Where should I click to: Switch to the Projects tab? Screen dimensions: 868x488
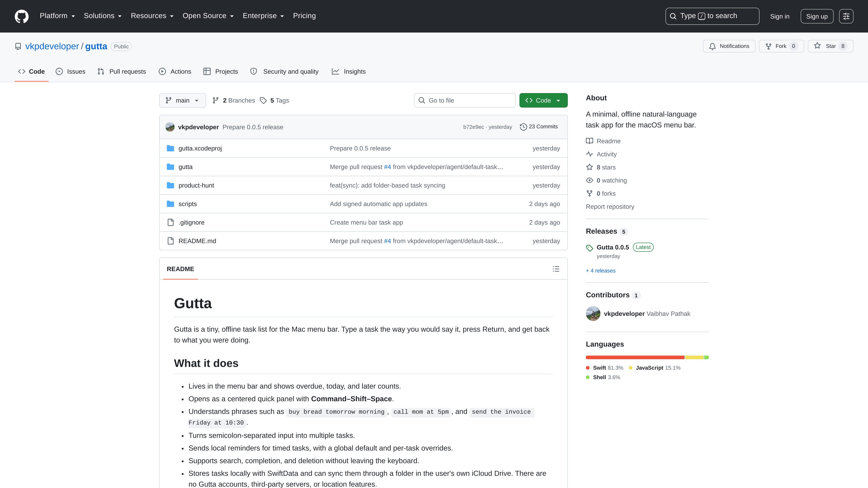[x=221, y=71]
